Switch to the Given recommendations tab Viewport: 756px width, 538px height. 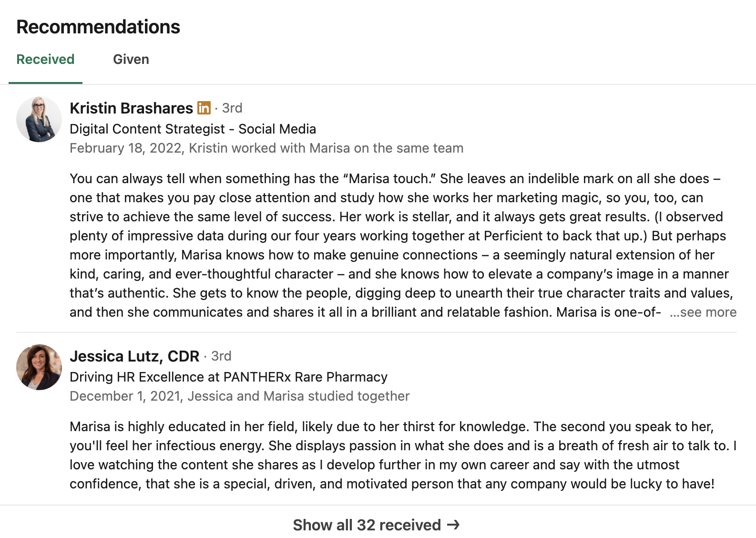pyautogui.click(x=131, y=60)
